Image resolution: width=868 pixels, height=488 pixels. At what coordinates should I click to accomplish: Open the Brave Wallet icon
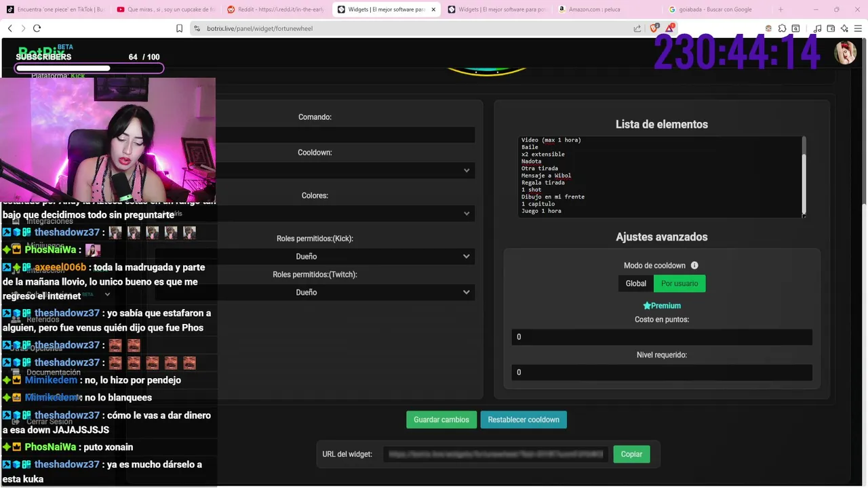point(831,28)
